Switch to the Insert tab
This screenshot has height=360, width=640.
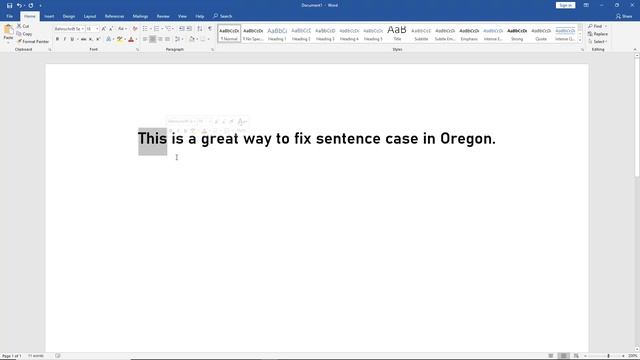click(x=49, y=16)
